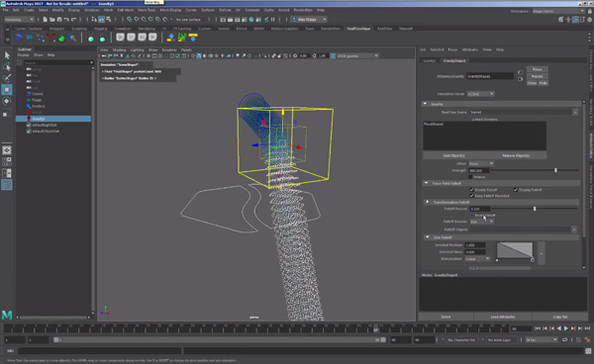This screenshot has height=364, width=594.
Task: Click the first green ball shelf icon
Action: (x=91, y=39)
